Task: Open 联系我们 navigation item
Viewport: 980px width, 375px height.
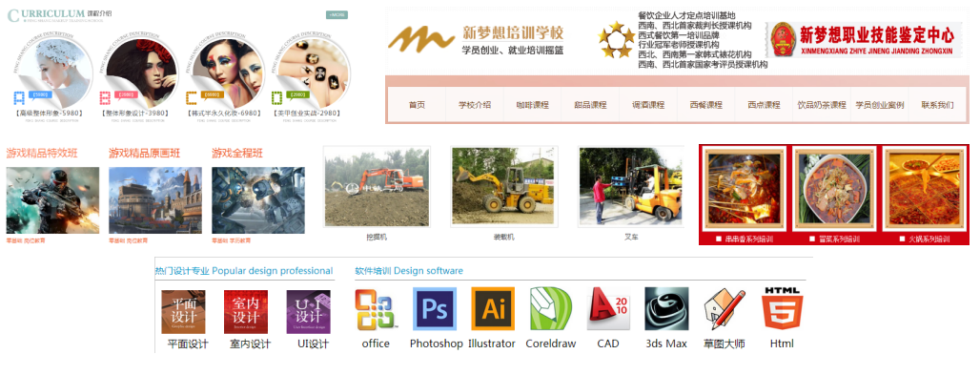Action: 937,105
